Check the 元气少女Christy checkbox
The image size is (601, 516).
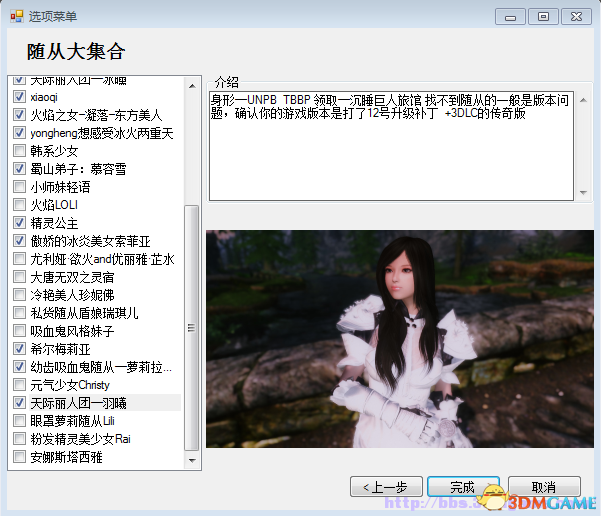click(x=19, y=385)
